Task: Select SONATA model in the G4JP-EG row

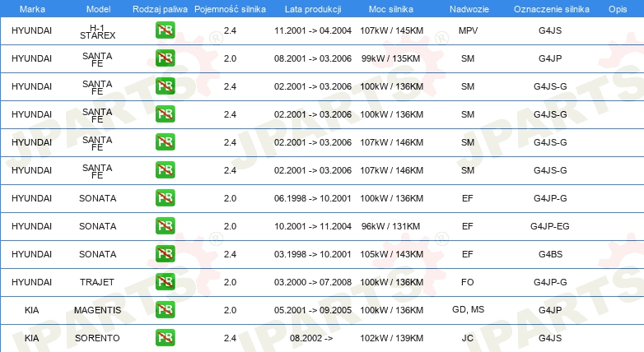Action: click(x=98, y=226)
